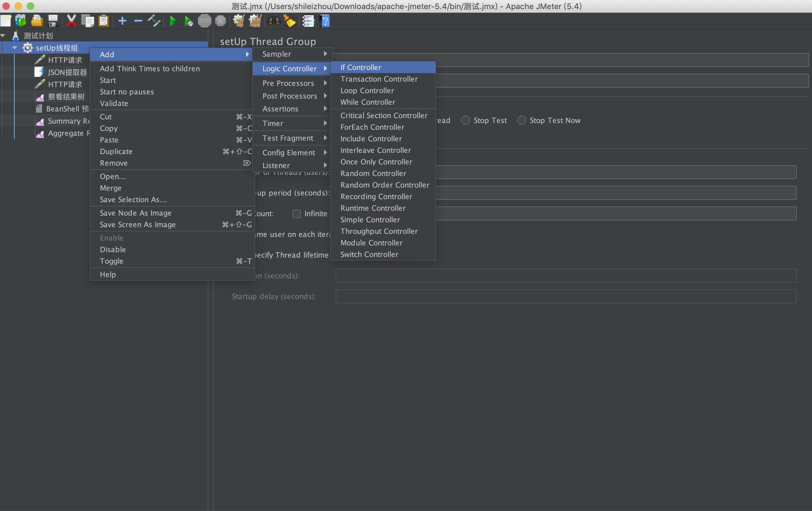Click the Start with no pauses icon
Screen dimensions: 812x511
pyautogui.click(x=189, y=22)
